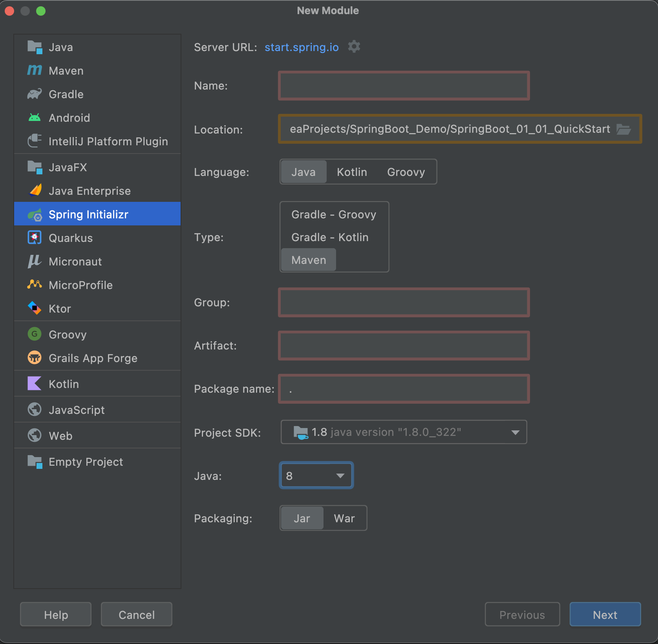
Task: Switch language to Groovy
Action: coord(406,172)
